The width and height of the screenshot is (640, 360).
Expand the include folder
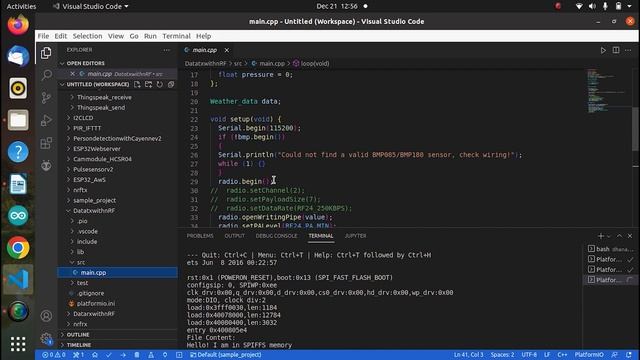118,242
